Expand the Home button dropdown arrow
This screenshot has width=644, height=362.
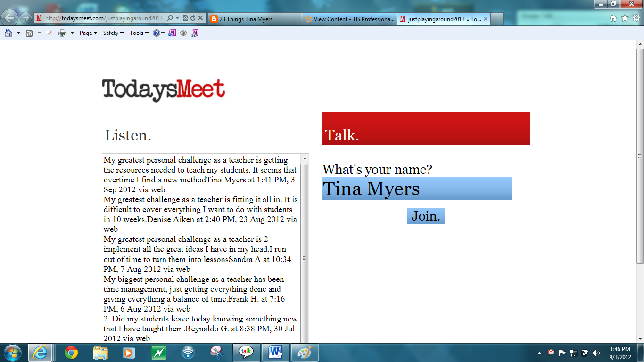[18, 33]
